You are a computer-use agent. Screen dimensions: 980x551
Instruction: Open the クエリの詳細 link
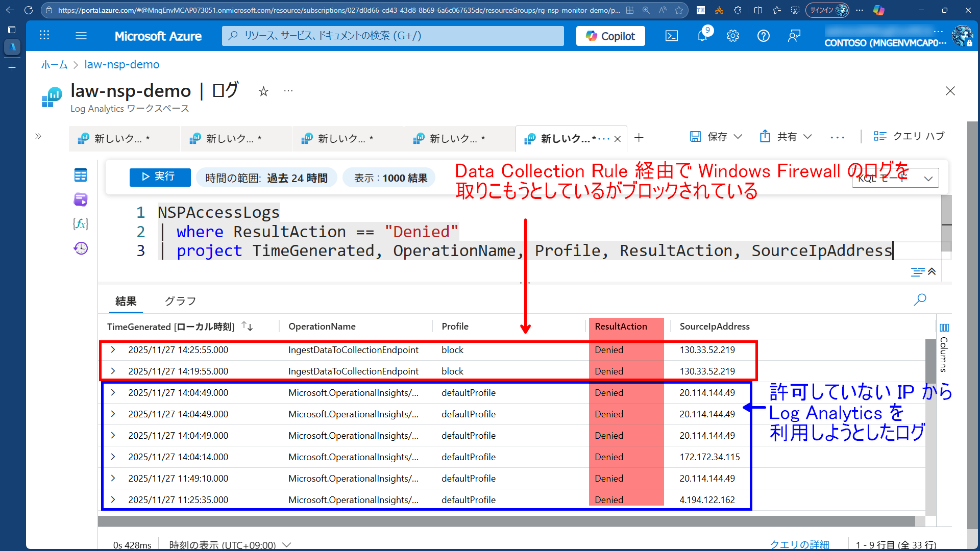tap(800, 544)
